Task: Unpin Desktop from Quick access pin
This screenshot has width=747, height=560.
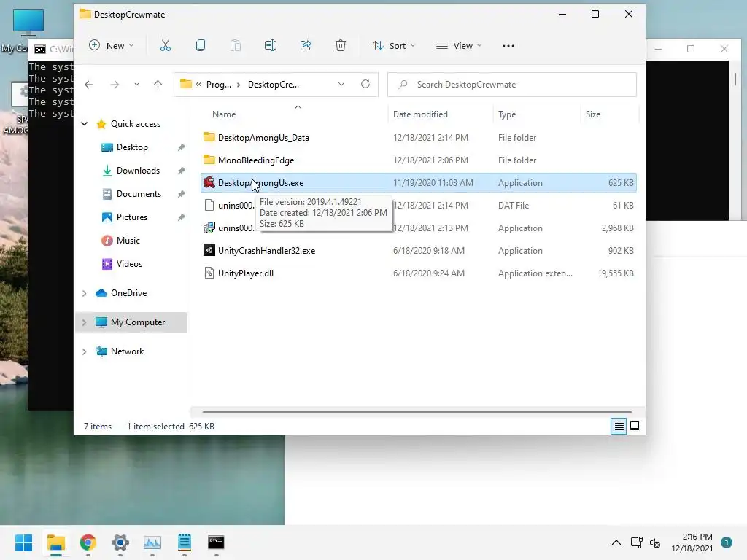Action: click(x=181, y=147)
